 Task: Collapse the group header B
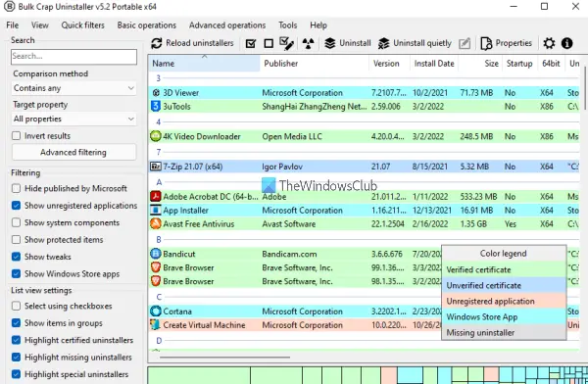click(x=159, y=239)
